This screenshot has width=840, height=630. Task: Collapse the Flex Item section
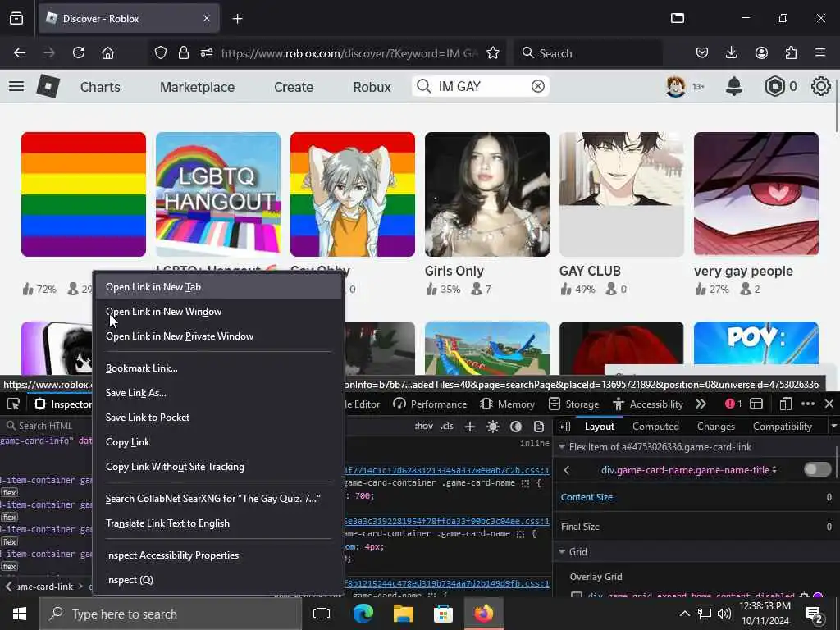coord(562,447)
